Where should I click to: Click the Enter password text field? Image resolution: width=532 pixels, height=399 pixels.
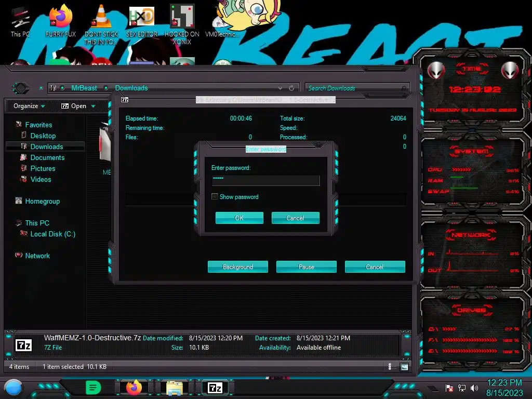pyautogui.click(x=265, y=180)
